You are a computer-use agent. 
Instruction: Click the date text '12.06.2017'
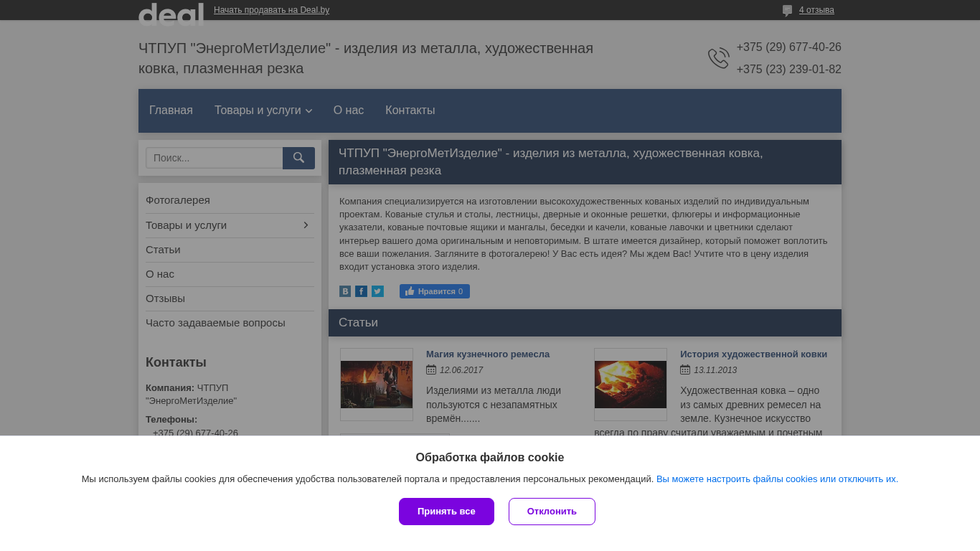click(x=461, y=370)
